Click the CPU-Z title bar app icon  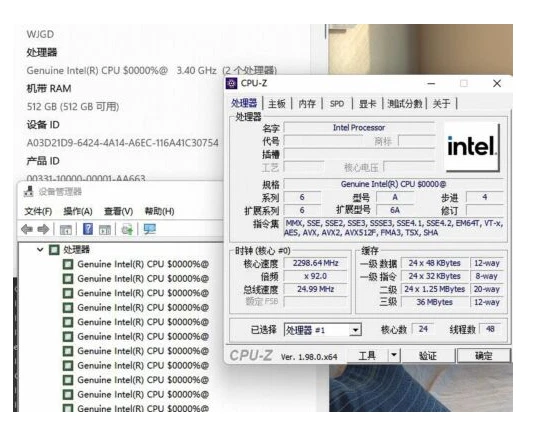pos(231,83)
